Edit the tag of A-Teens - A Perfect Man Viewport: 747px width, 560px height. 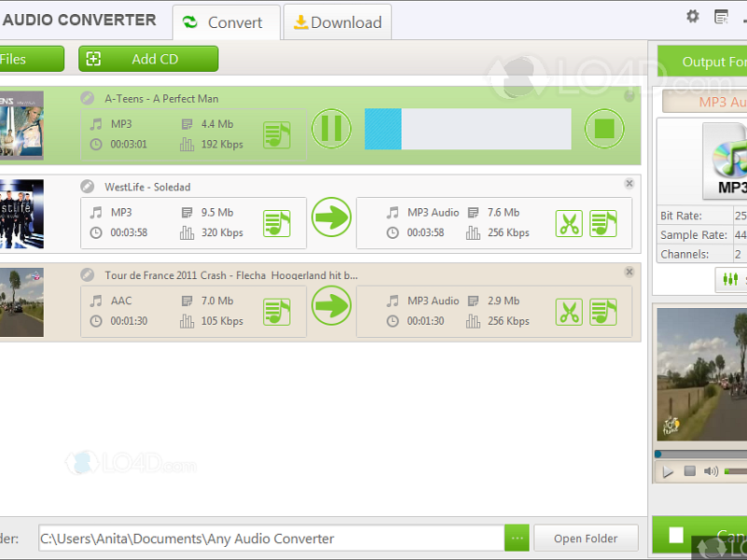click(87, 98)
